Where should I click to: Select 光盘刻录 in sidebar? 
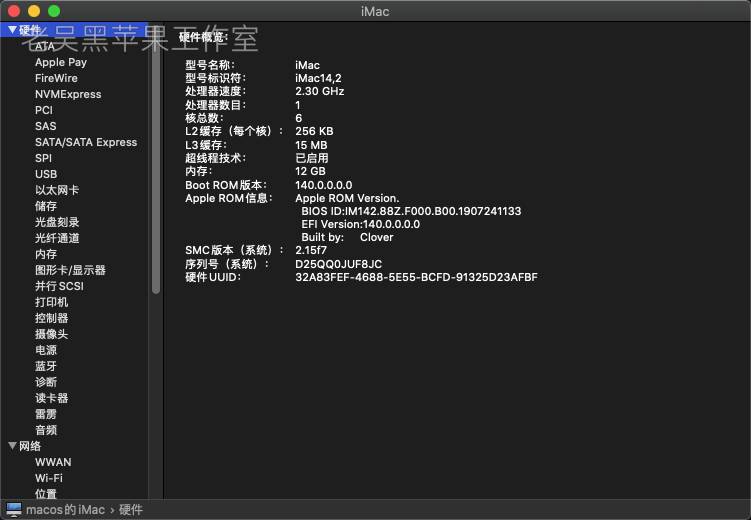click(x=57, y=222)
